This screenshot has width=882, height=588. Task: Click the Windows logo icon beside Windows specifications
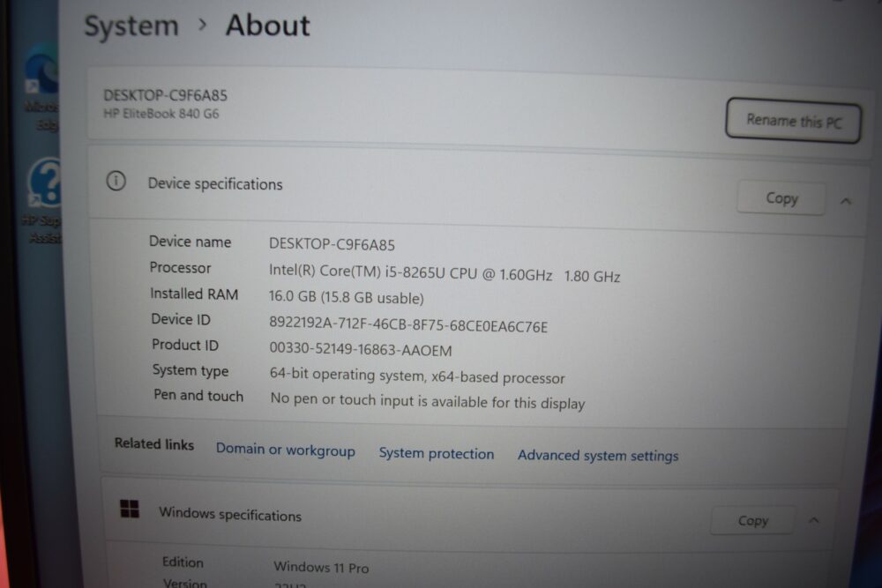[130, 509]
